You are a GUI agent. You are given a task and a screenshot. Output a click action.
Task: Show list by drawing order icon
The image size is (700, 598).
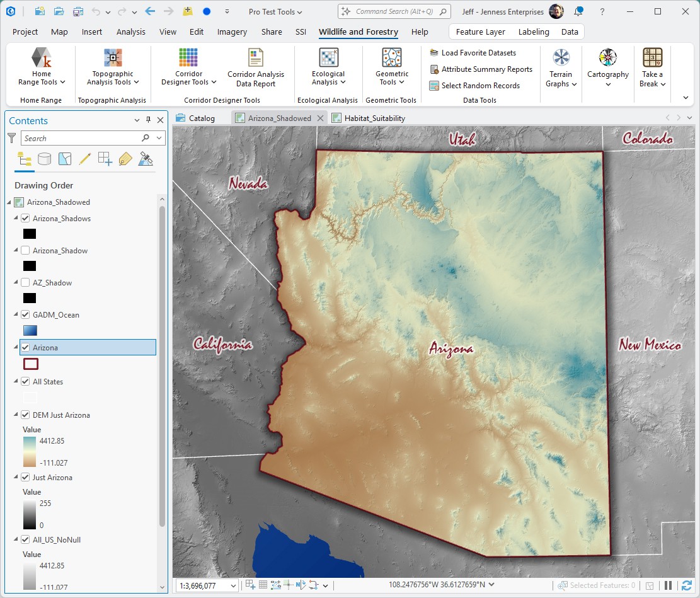(x=24, y=159)
